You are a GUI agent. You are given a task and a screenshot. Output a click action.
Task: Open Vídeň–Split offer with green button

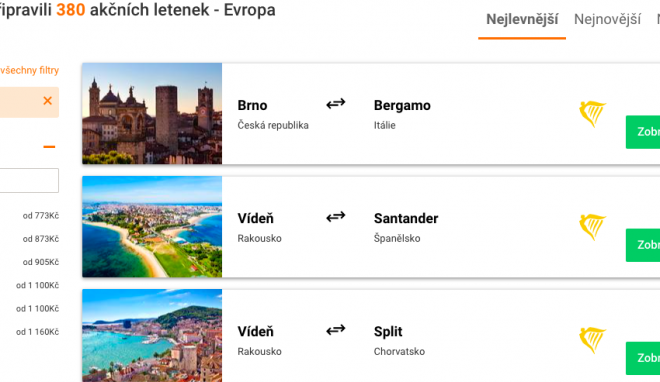[x=643, y=358]
